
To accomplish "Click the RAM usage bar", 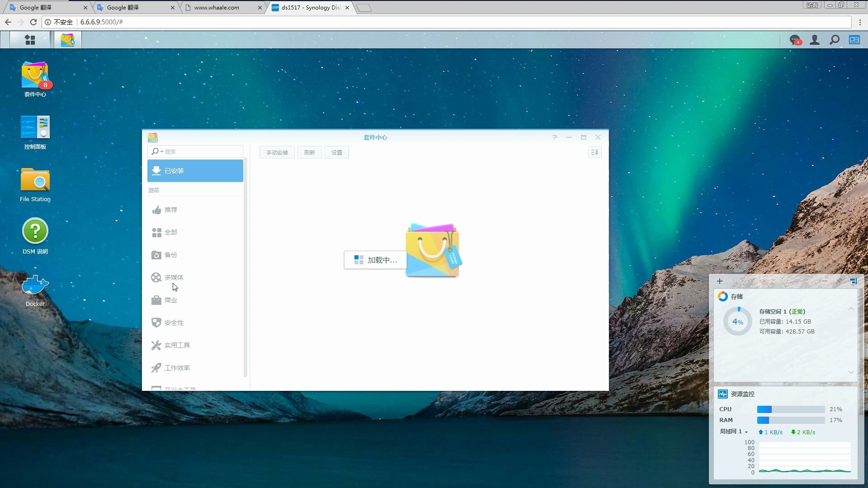I will tap(791, 420).
